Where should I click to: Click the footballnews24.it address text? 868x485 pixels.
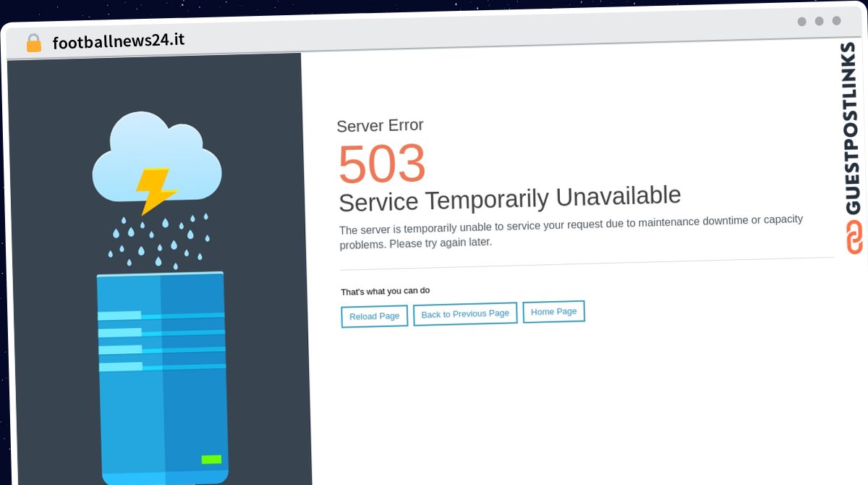pyautogui.click(x=119, y=41)
